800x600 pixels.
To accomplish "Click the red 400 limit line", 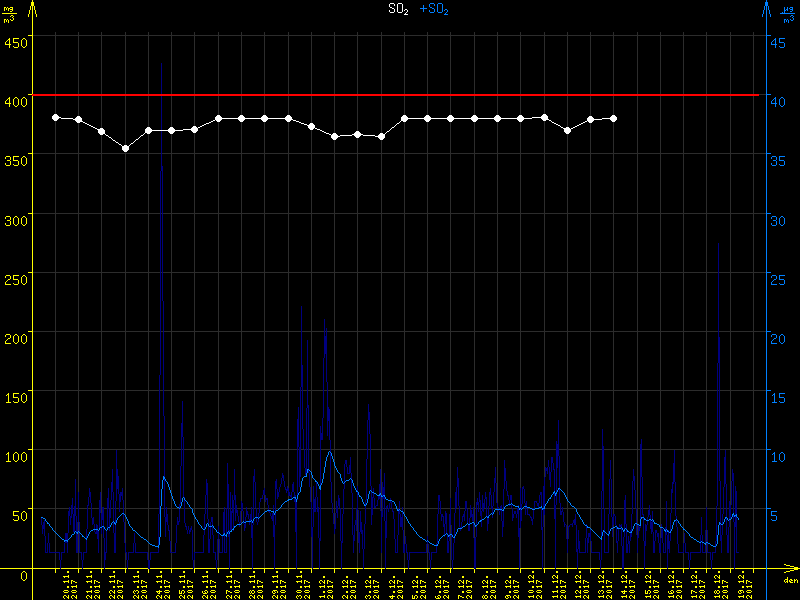I will tap(400, 95).
